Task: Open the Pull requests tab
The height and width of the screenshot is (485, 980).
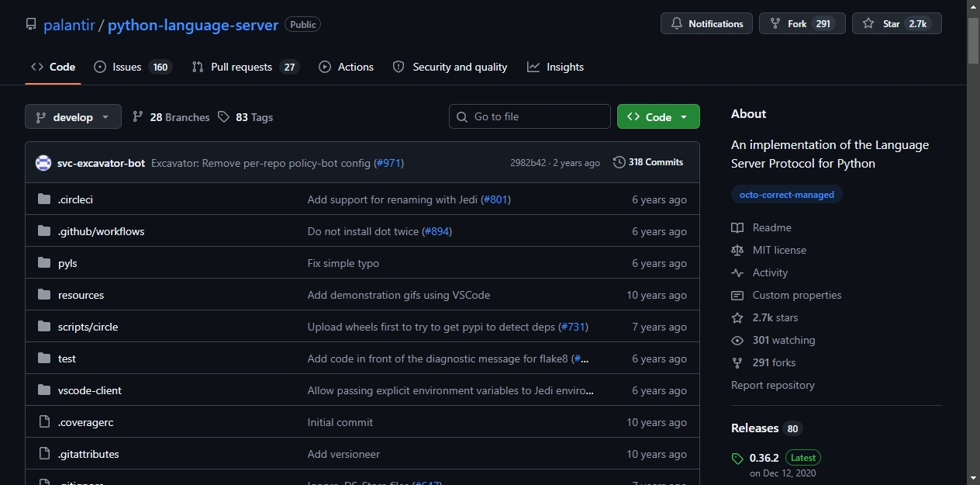Action: click(245, 67)
